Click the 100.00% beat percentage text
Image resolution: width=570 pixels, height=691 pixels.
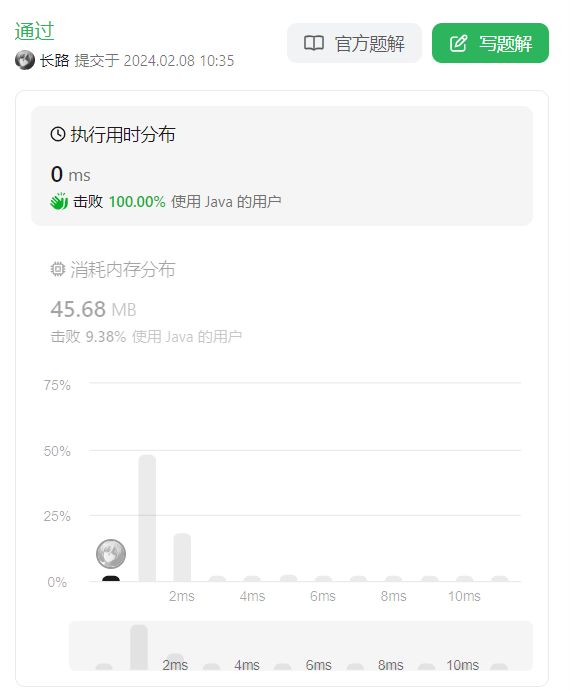point(137,202)
